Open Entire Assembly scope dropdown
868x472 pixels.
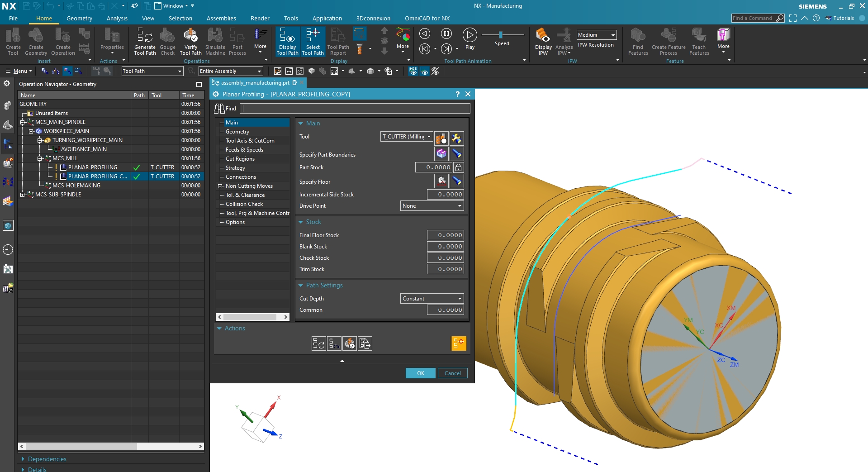coord(231,71)
